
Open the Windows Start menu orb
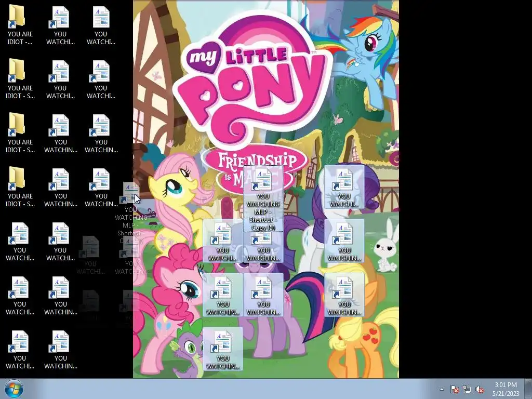point(14,389)
